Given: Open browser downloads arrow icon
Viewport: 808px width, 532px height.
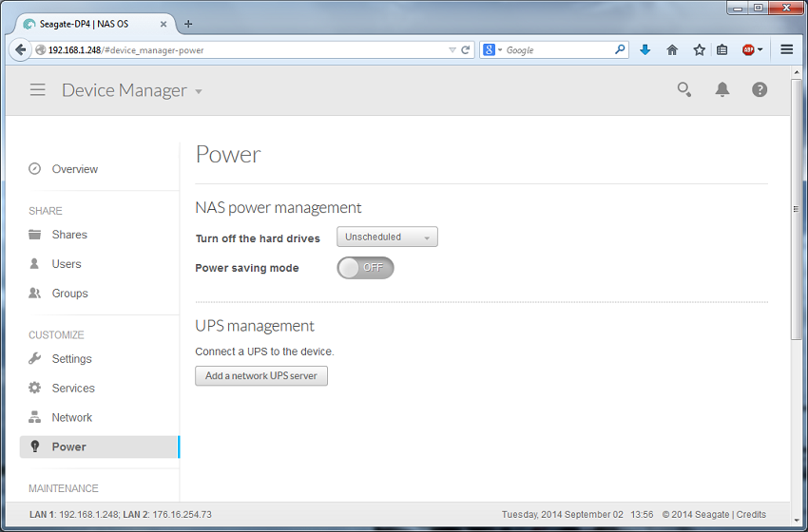Looking at the screenshot, I should coord(645,50).
